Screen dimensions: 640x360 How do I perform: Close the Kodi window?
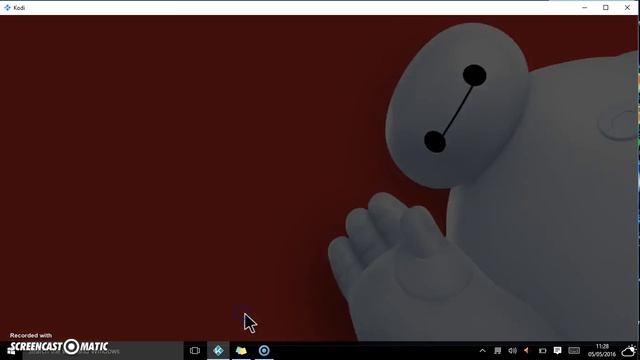point(627,7)
